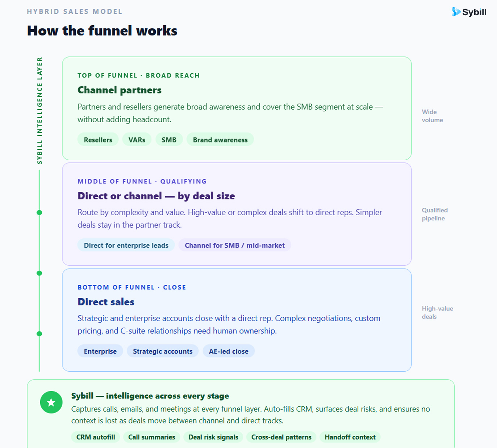Screen dimensions: 497x448
Task: Click the green star circle icon
Action: pos(51,402)
